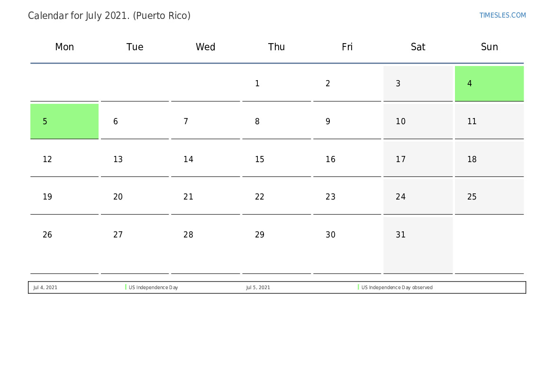Screen dimensions: 554x392
Task: Click the 'US Independence Day' legend label
Action: tap(154, 287)
